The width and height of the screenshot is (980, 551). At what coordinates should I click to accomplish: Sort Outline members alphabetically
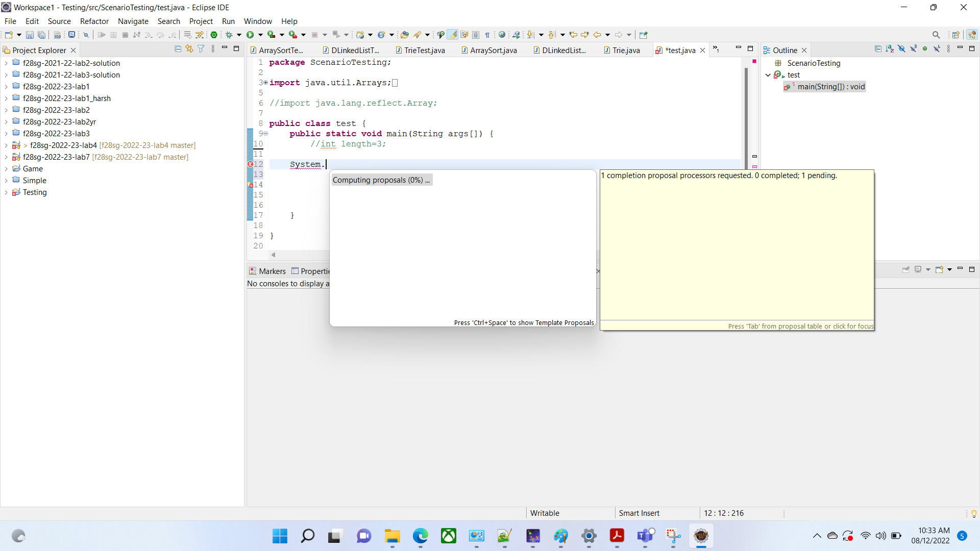pos(890,49)
